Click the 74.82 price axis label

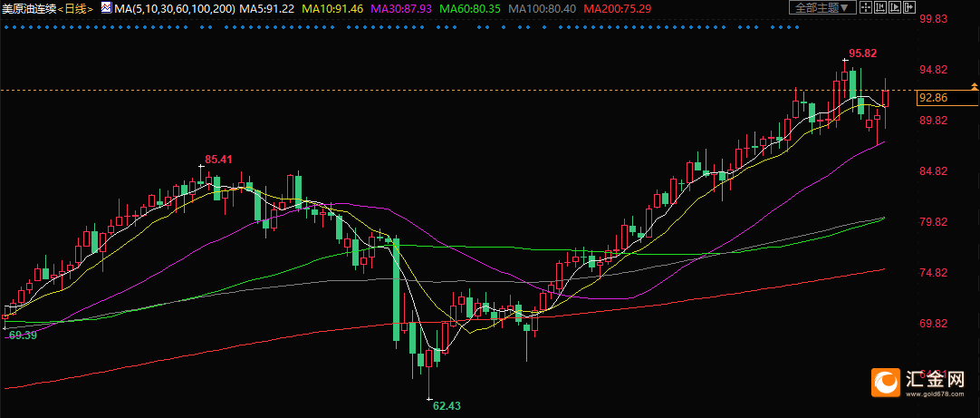(x=934, y=272)
